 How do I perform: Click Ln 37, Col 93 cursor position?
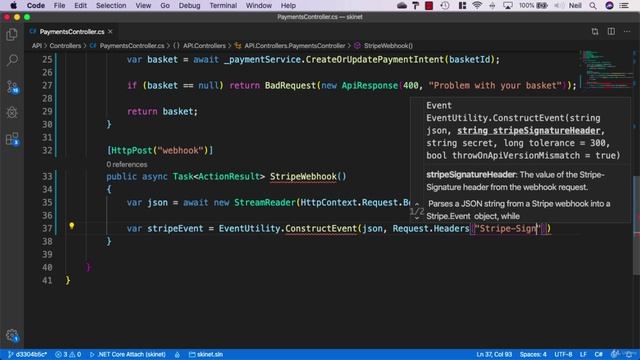[493, 354]
